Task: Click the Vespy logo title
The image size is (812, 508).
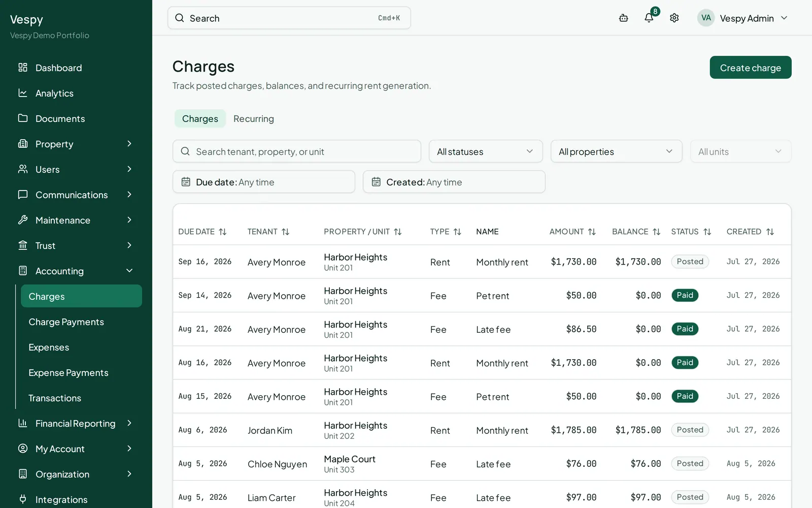Action: (26, 20)
